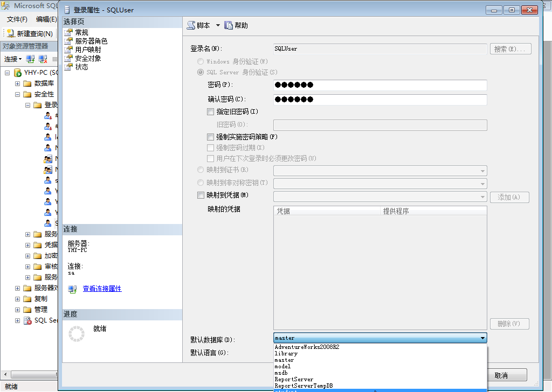Viewport: 552px width, 392px height.
Task: Click the 确认密码 input field
Action: (380, 100)
